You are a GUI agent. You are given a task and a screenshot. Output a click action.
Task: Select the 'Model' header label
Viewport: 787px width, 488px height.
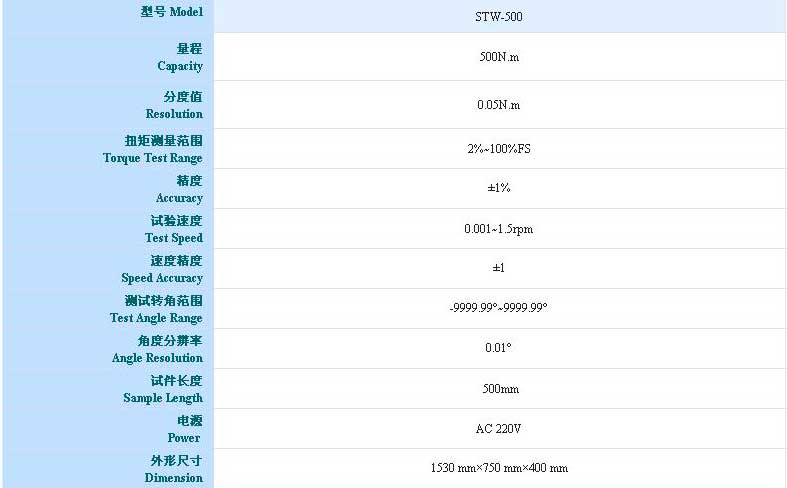[x=171, y=13]
